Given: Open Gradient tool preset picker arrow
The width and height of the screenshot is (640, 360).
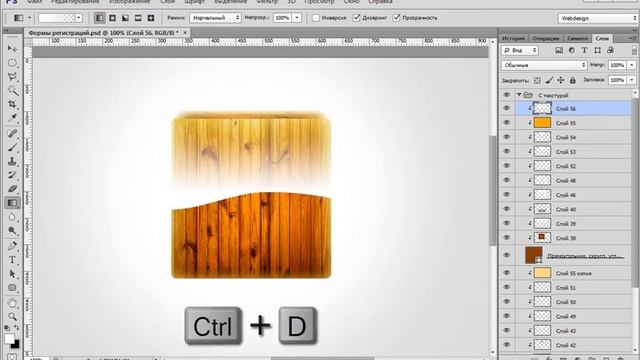Looking at the screenshot, I should (29, 18).
